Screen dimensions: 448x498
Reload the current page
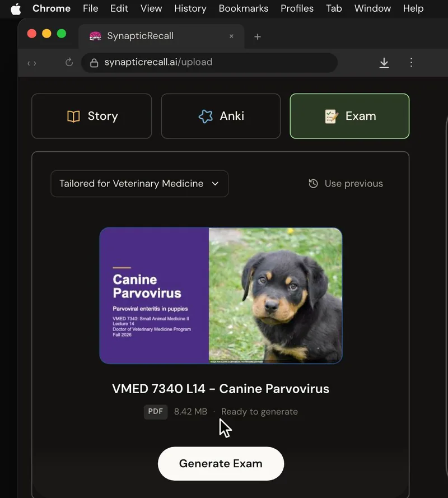69,62
